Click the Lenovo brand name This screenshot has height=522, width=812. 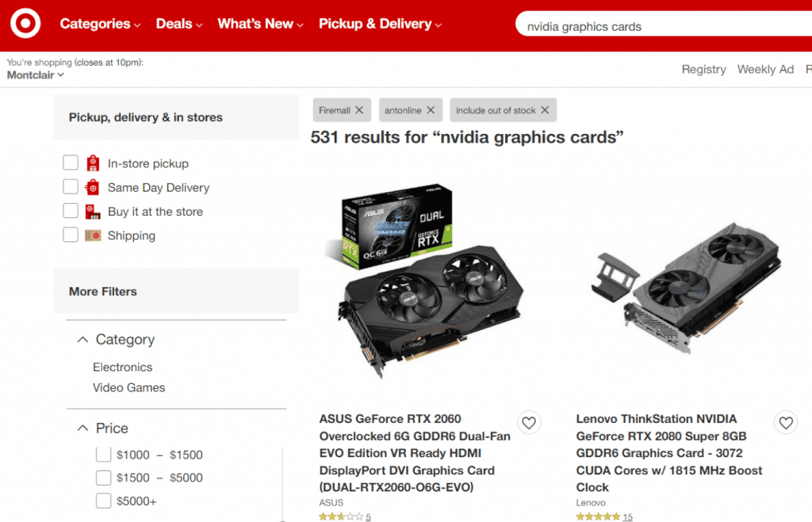coord(591,503)
